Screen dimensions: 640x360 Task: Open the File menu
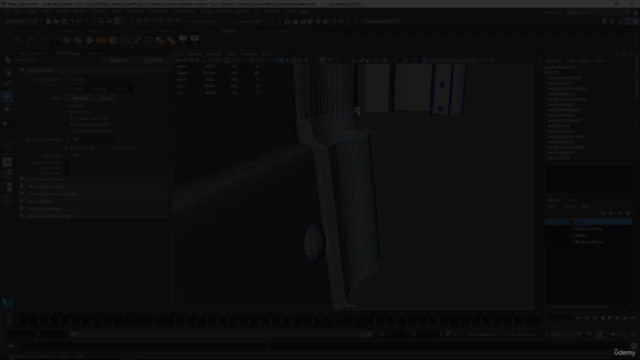6,11
